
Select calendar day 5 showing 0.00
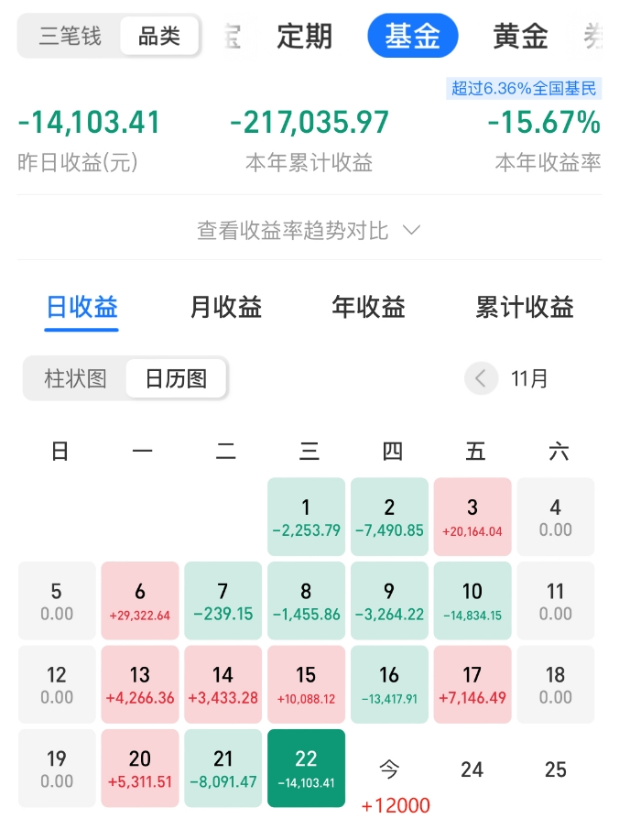point(57,601)
